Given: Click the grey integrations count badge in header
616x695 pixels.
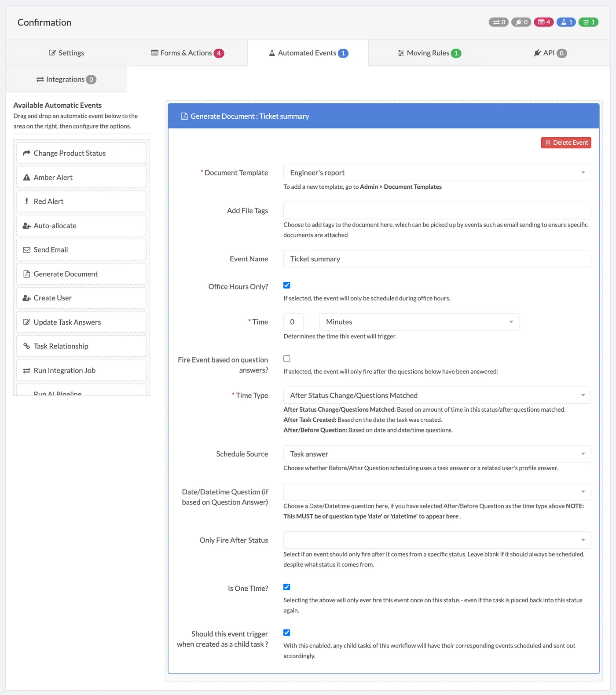Looking at the screenshot, I should point(499,22).
